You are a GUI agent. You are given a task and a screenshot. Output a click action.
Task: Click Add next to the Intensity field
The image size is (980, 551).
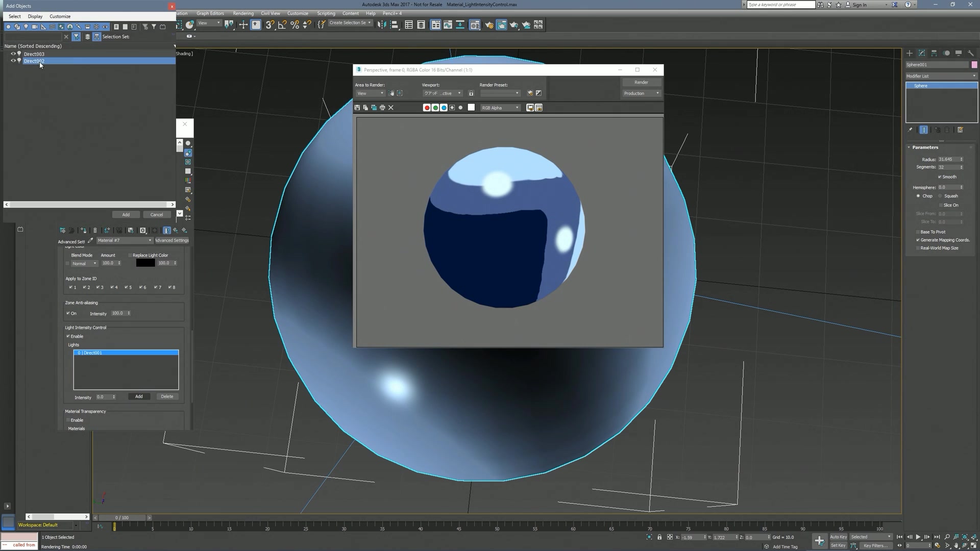pyautogui.click(x=138, y=396)
